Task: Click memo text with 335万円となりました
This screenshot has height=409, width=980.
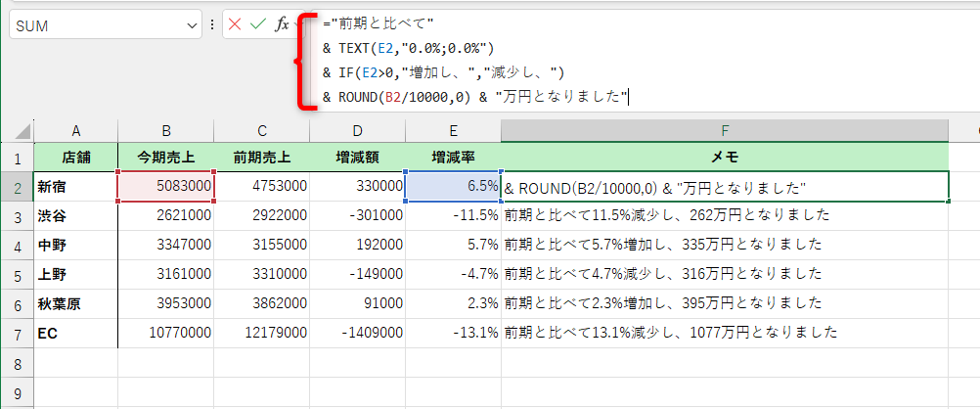Action: [x=662, y=246]
